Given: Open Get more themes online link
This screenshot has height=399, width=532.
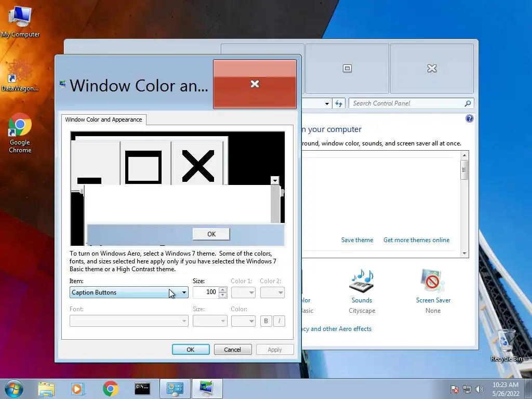Looking at the screenshot, I should coord(416,240).
